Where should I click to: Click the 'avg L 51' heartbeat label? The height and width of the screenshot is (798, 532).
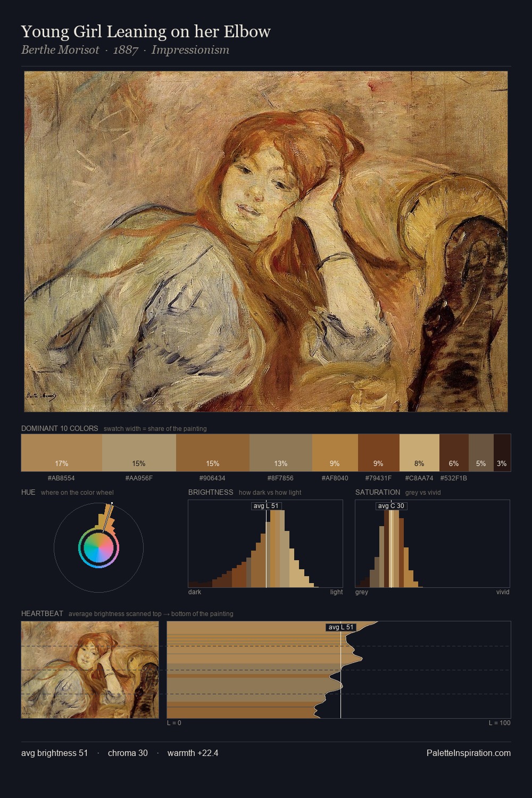pyautogui.click(x=341, y=627)
